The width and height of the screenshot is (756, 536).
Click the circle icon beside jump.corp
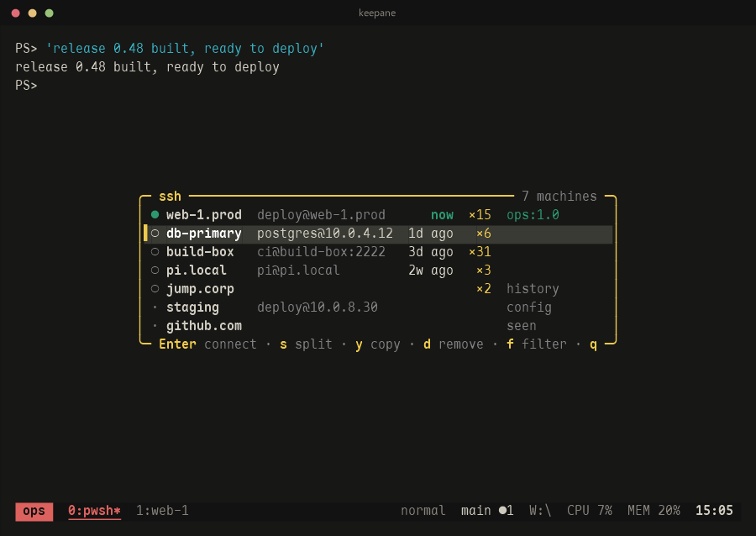coord(155,289)
